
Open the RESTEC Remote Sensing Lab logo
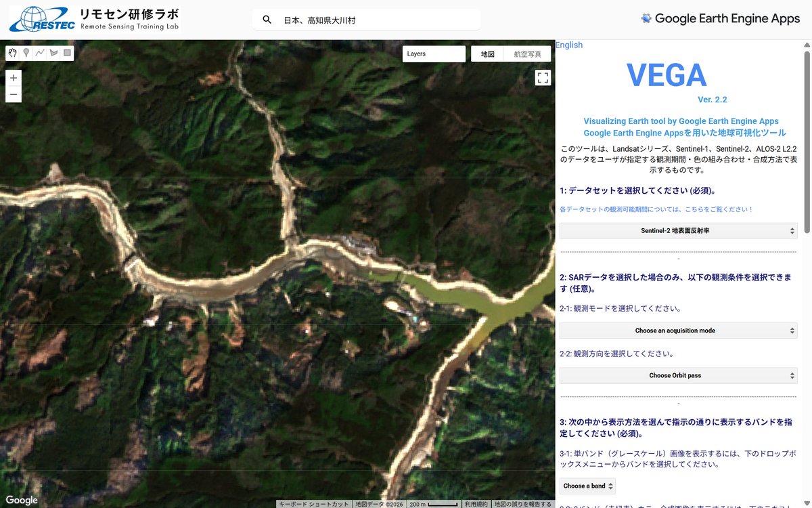[x=95, y=20]
